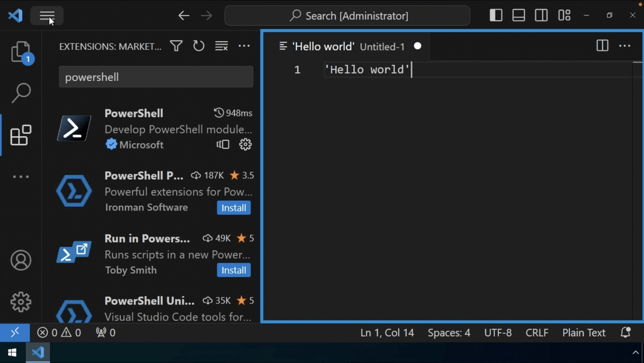The image size is (644, 363).
Task: Select encoding via UTF-8
Action: point(498,333)
